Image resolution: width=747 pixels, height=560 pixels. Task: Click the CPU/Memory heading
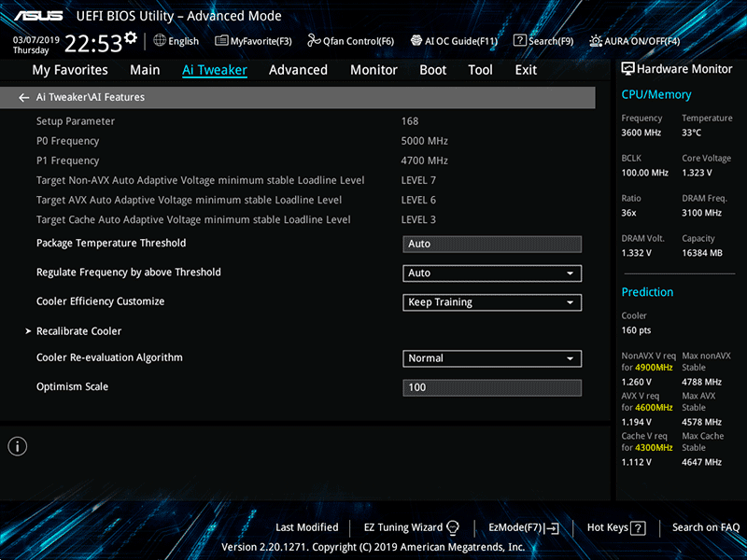click(x=656, y=95)
